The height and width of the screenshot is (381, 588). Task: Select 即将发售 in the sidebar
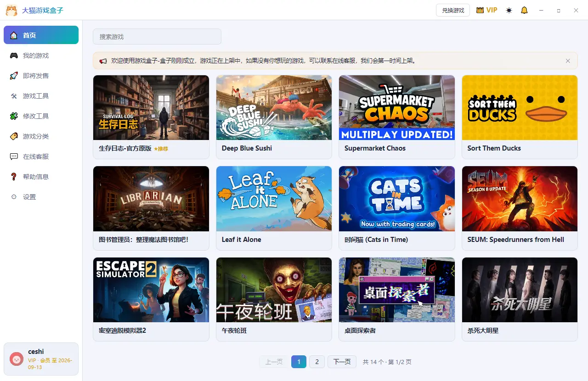[41, 76]
